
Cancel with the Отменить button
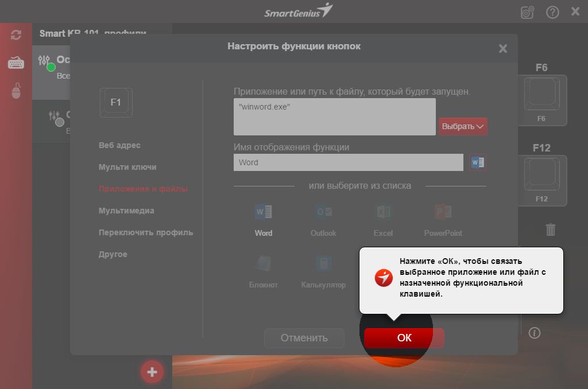pos(304,338)
